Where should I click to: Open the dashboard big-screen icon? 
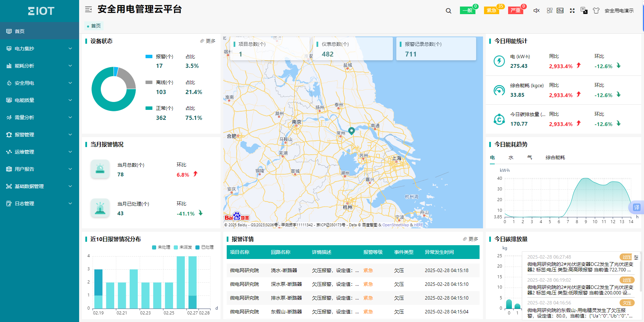pos(560,11)
